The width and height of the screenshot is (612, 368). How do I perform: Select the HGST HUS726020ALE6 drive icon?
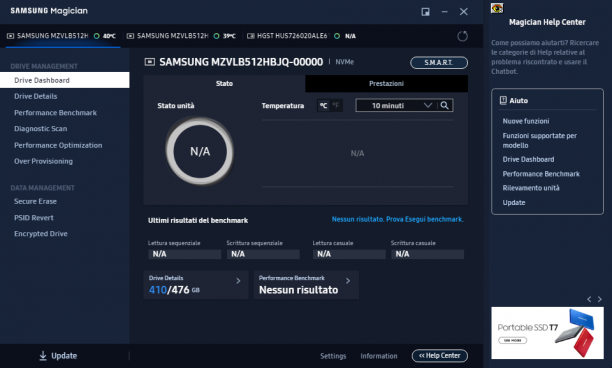pyautogui.click(x=251, y=36)
